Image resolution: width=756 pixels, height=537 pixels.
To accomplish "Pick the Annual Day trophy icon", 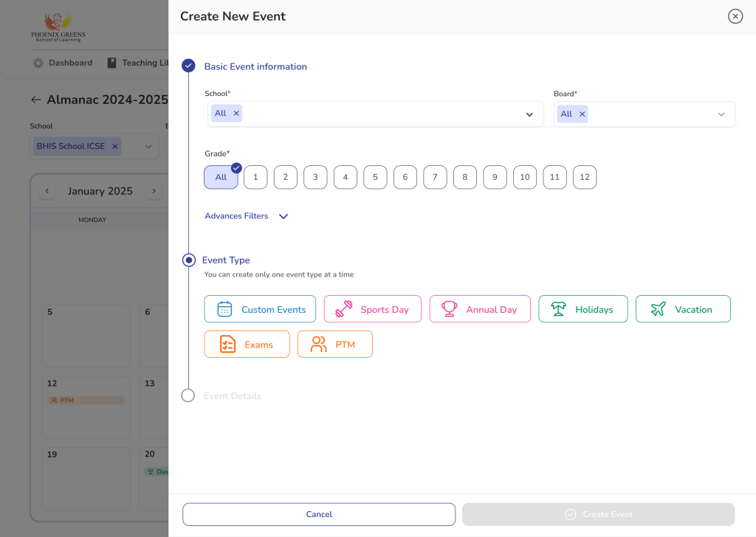I will point(450,309).
